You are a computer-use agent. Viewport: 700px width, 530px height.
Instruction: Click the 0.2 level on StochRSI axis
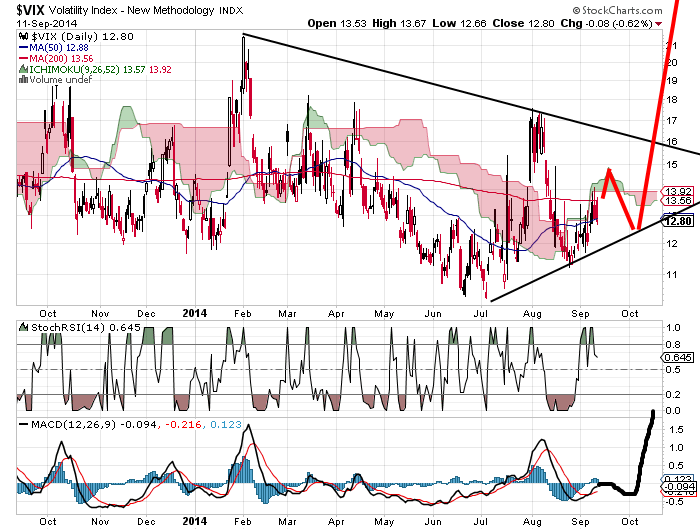(x=673, y=394)
